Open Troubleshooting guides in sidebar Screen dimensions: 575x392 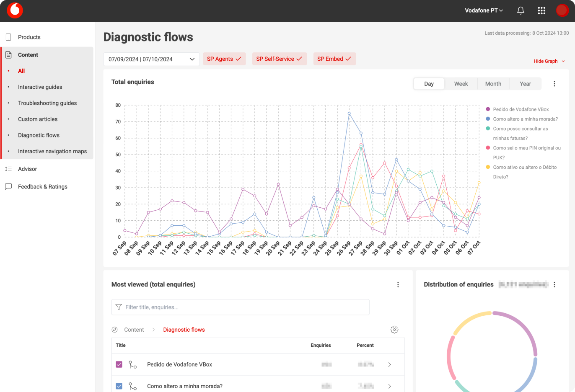[x=47, y=103]
